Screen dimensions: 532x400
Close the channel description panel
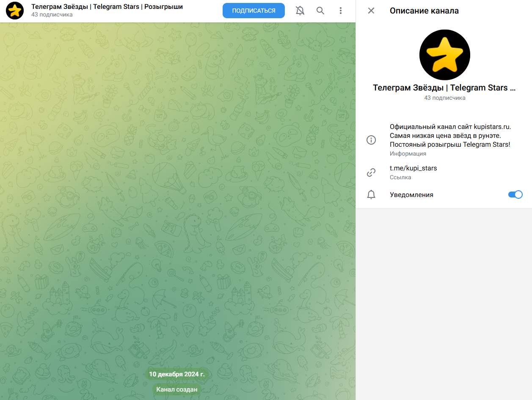click(371, 11)
